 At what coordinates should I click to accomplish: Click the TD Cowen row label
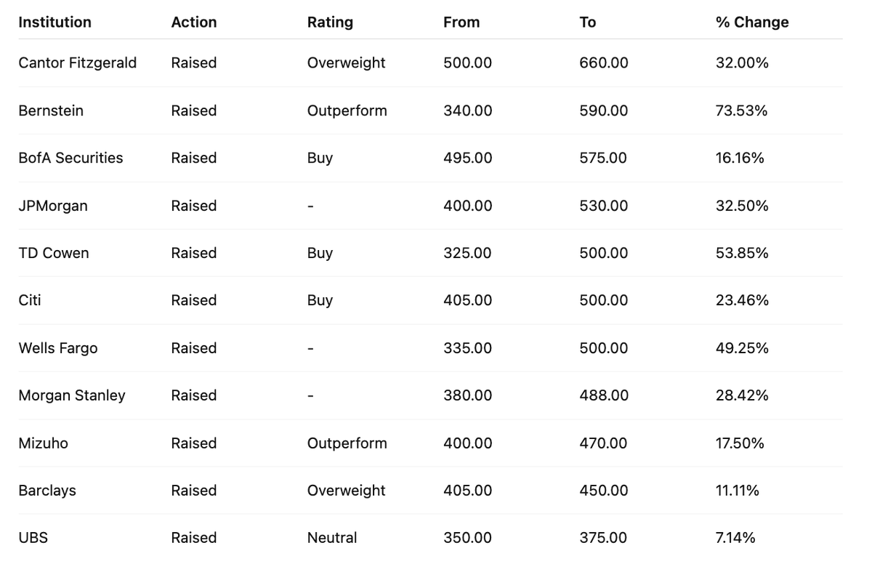(x=54, y=253)
